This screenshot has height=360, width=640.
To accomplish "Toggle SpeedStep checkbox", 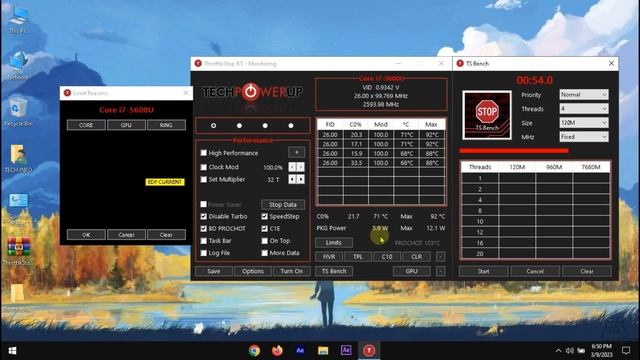I will click(x=264, y=216).
